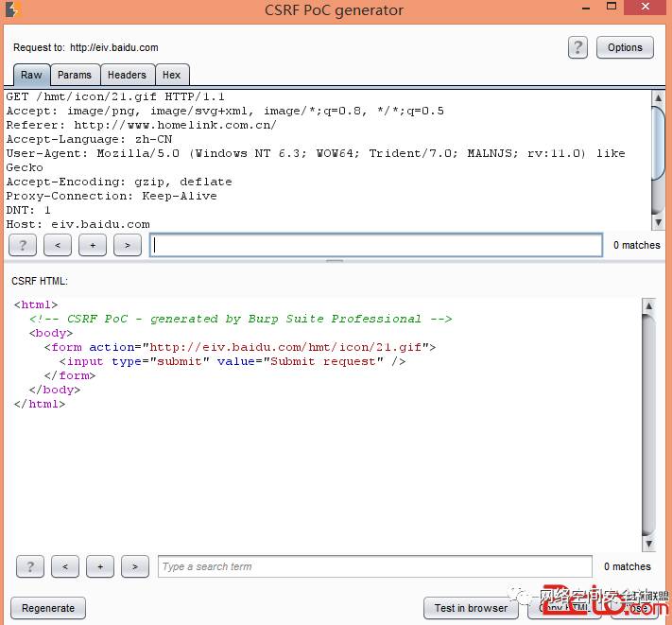Screen dimensions: 672x625
Task: Click the 'Proxy-Connection: Keep-Alive' line
Action: pos(112,196)
